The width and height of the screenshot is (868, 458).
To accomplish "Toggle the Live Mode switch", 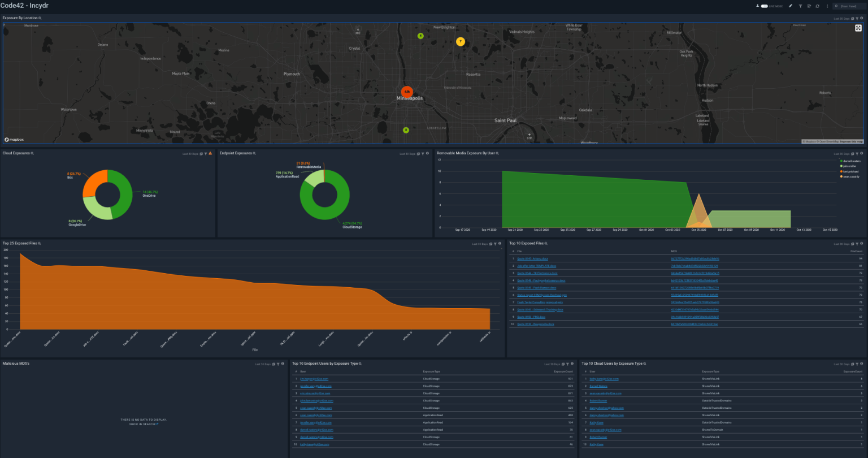I will [x=765, y=6].
